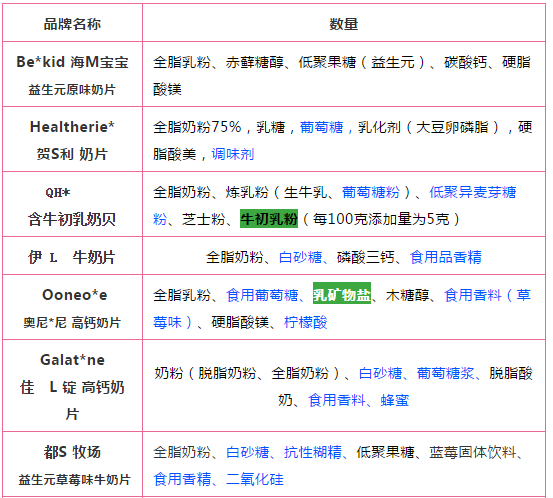Select the QH* brand name
The width and height of the screenshot is (553, 498).
coord(58,193)
